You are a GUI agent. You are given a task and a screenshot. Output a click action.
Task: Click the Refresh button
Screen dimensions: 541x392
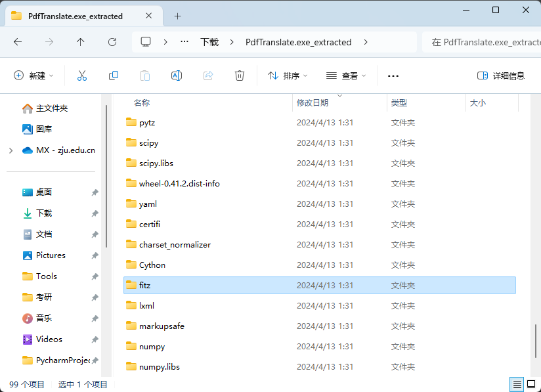pos(112,42)
